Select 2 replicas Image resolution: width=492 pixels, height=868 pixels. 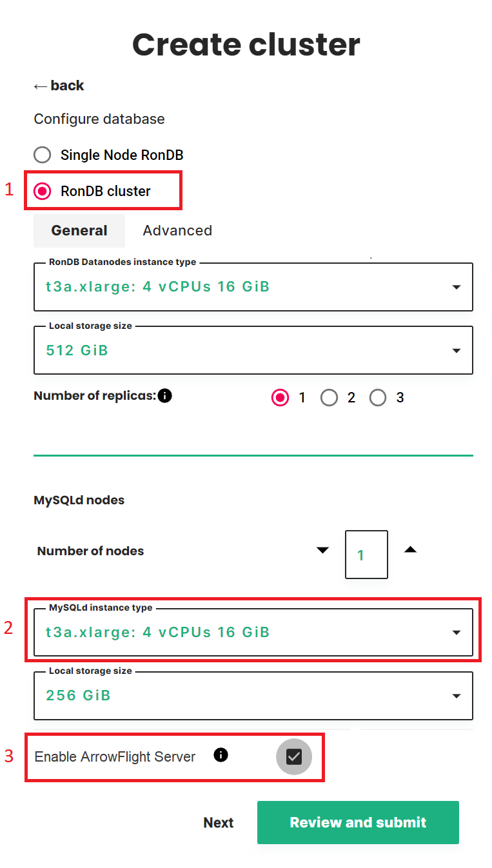(x=329, y=398)
